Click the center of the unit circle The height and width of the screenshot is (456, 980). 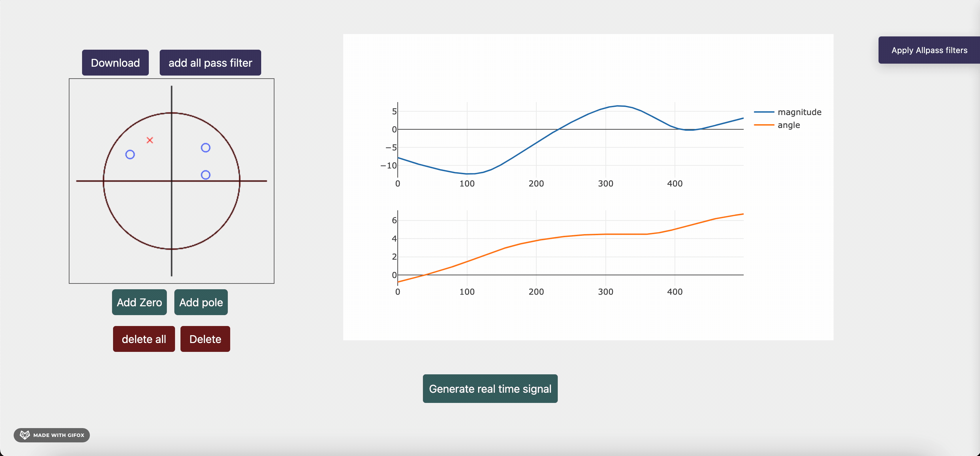pyautogui.click(x=172, y=181)
